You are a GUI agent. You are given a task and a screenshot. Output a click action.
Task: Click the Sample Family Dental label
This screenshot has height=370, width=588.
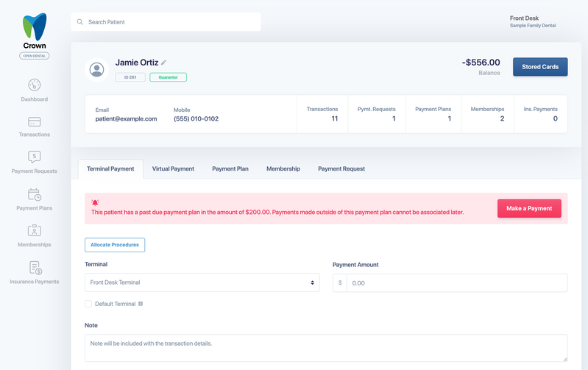point(533,26)
